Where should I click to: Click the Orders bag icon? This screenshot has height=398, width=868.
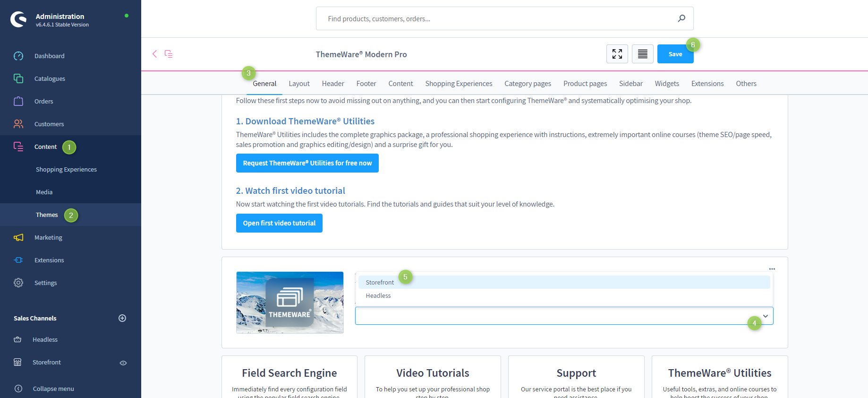(x=18, y=101)
